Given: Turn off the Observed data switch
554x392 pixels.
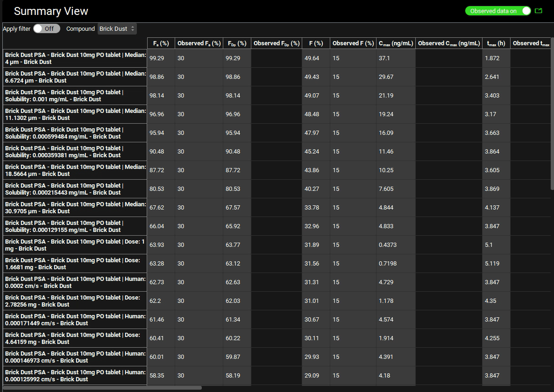Looking at the screenshot, I should (x=526, y=11).
